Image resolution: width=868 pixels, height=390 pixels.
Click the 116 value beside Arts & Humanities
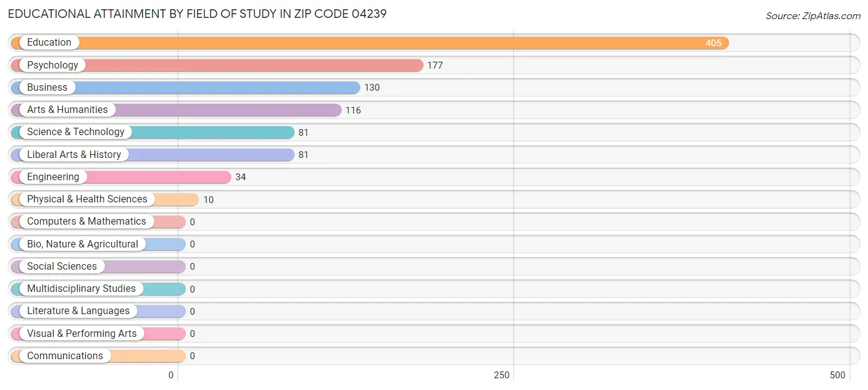coord(353,110)
